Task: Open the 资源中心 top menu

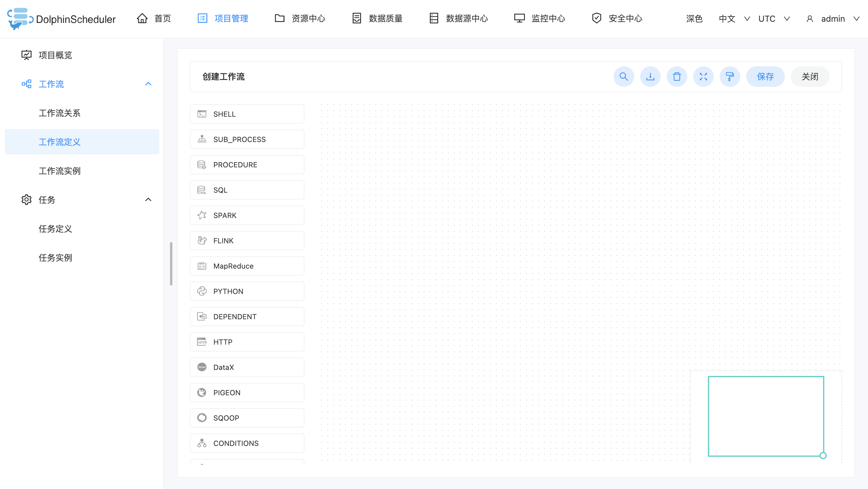Action: click(300, 18)
